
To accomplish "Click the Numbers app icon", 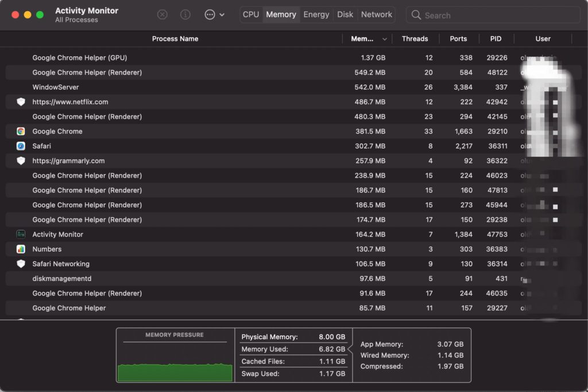I will [21, 248].
